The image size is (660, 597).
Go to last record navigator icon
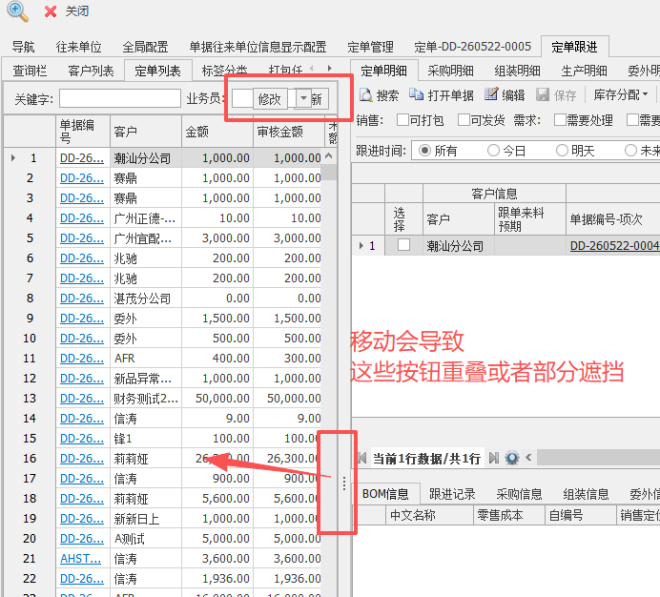click(494, 458)
